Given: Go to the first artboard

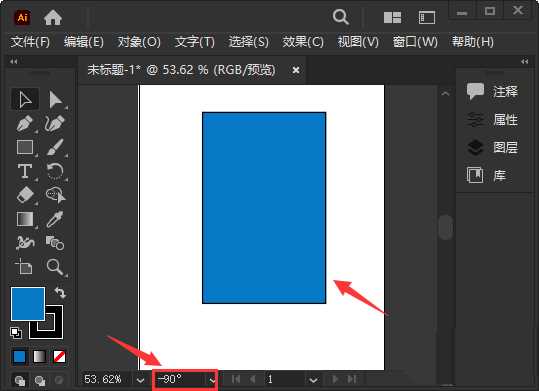Looking at the screenshot, I should [x=236, y=379].
